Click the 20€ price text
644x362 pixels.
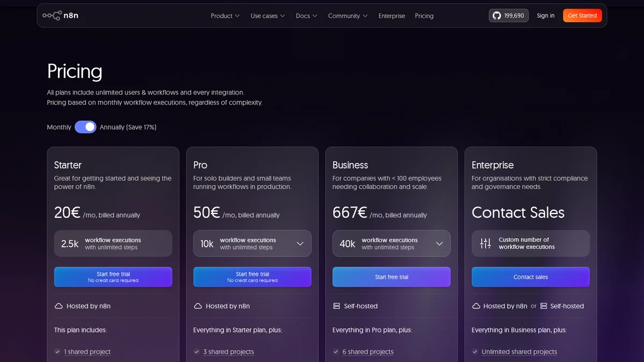point(67,213)
